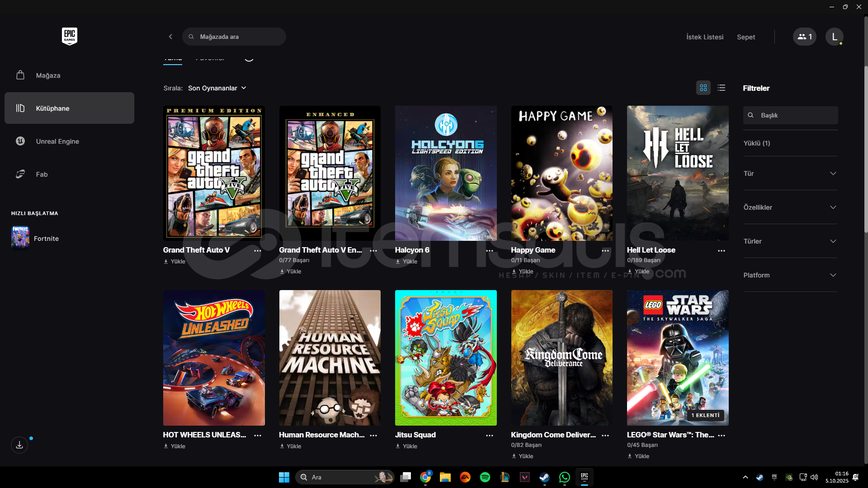This screenshot has height=488, width=868.
Task: Click the Epic Games logo icon
Action: tap(69, 36)
